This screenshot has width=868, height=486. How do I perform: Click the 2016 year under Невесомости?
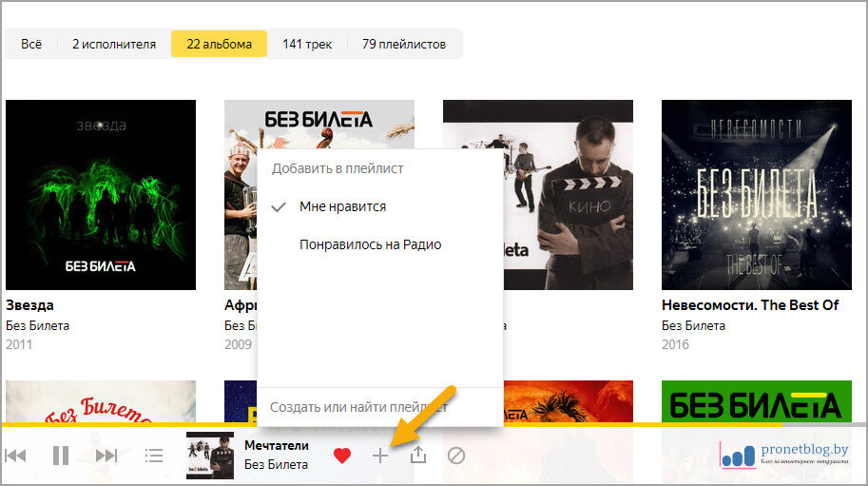[x=675, y=344]
